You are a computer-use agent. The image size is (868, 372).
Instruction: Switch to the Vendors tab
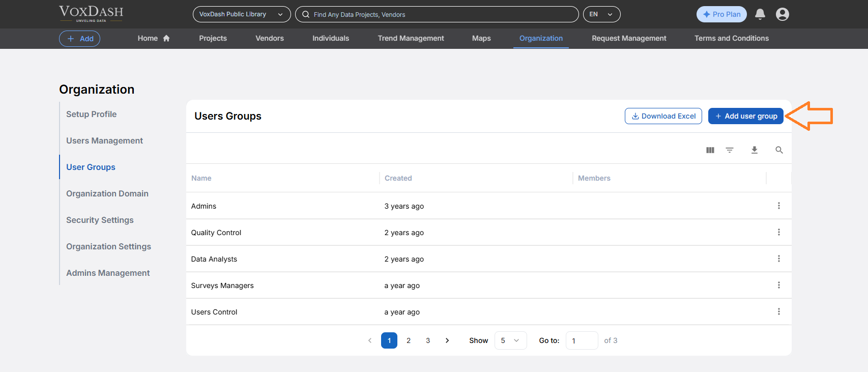270,38
